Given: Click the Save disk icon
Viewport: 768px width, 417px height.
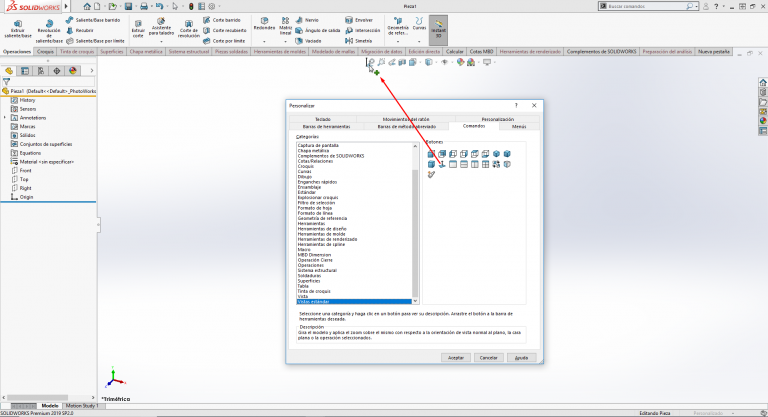Looking at the screenshot, I should tap(128, 6).
